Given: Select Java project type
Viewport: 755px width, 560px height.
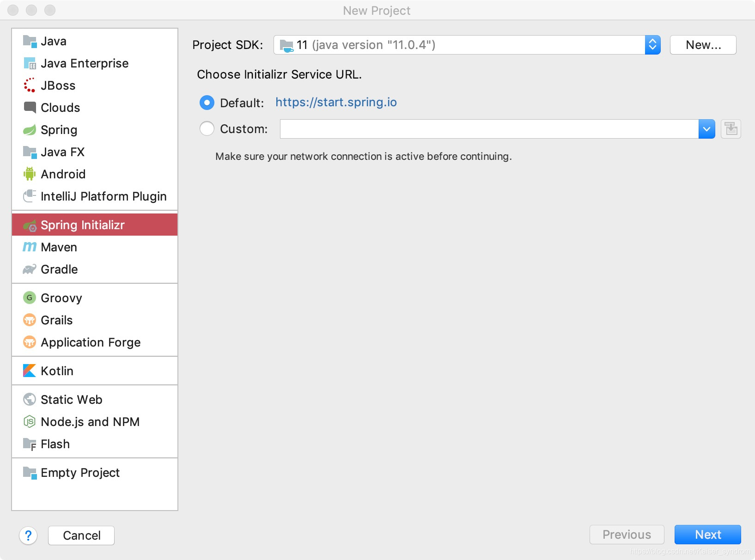Looking at the screenshot, I should click(95, 41).
